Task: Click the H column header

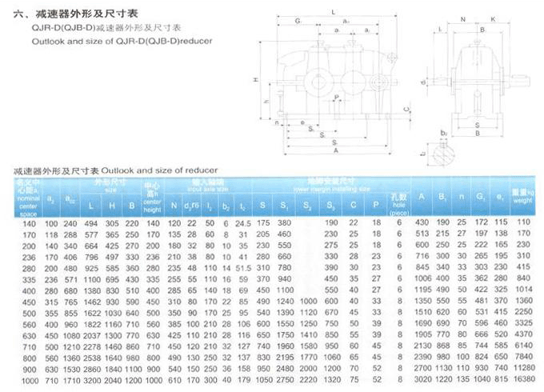Action: (112, 206)
